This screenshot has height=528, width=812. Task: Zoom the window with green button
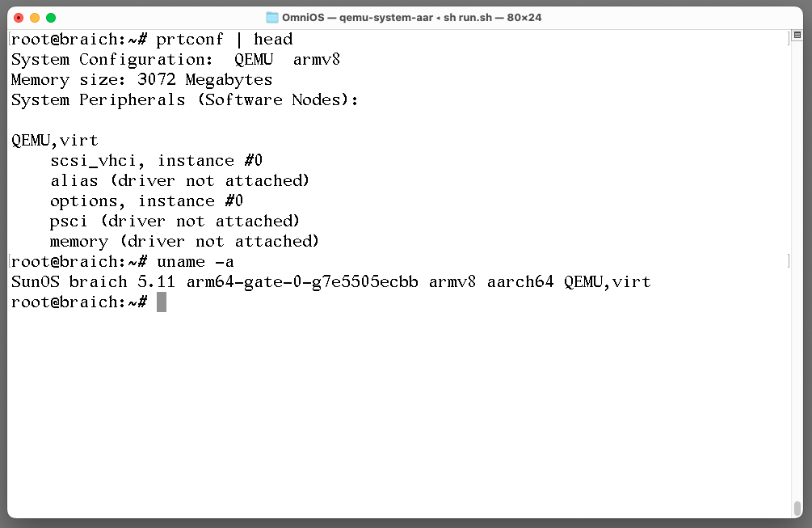pos(51,18)
